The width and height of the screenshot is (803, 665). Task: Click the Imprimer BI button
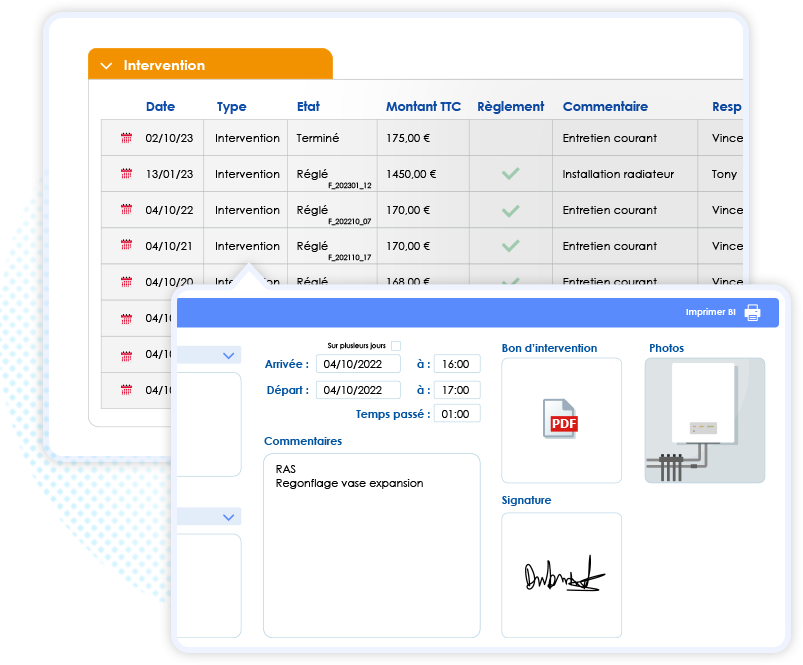tap(723, 312)
